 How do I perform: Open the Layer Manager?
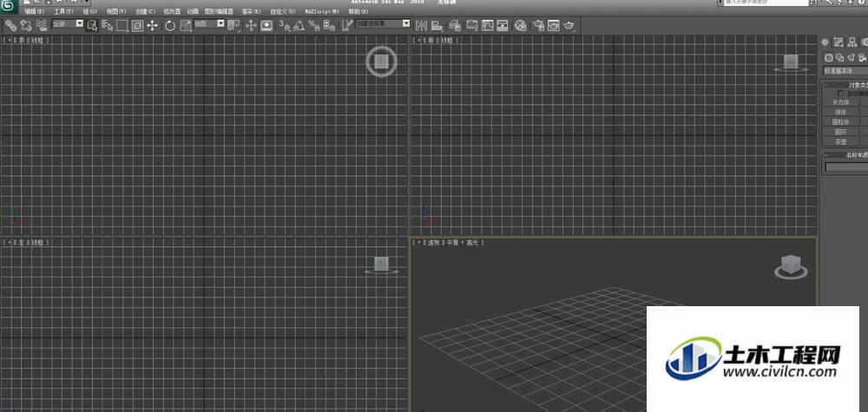[x=455, y=25]
